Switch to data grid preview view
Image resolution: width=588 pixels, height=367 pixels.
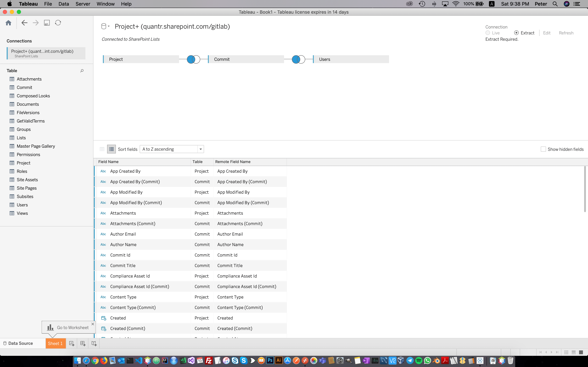point(102,149)
